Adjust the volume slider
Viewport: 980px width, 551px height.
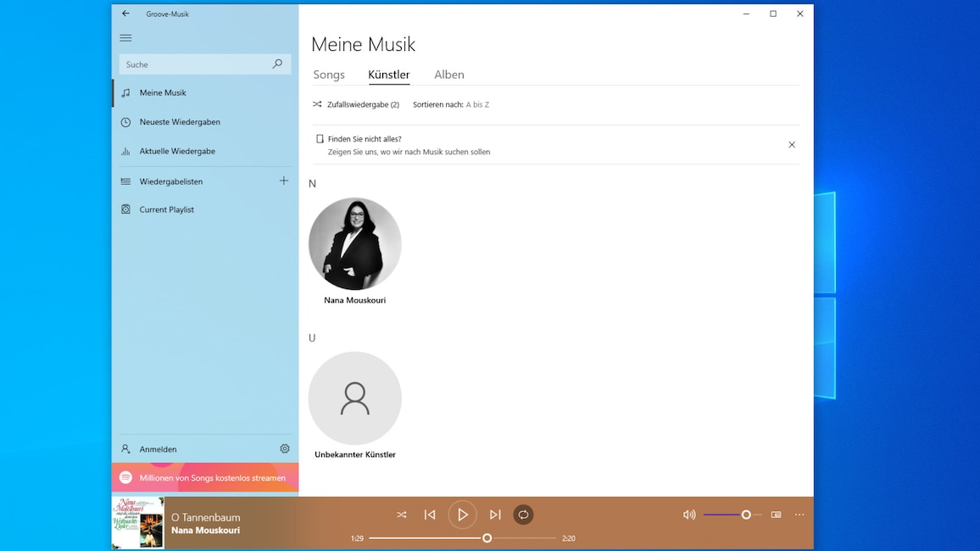[x=732, y=515]
